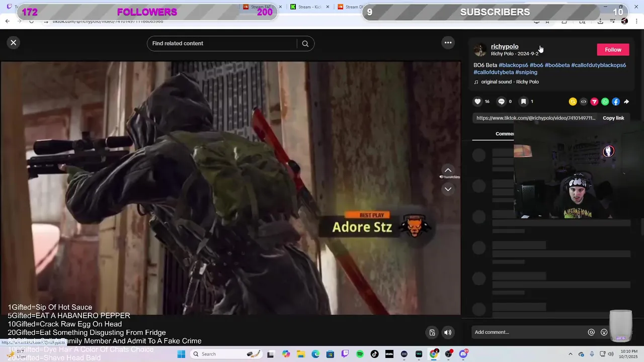Click the Windows taskbar search box
The width and height of the screenshot is (644, 362).
(227, 354)
